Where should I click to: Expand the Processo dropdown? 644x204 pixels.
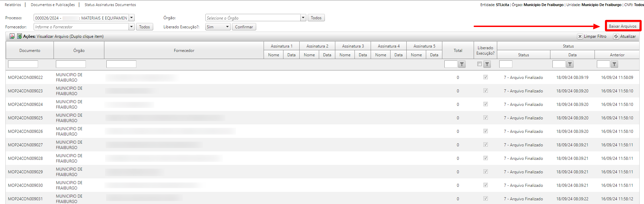pyautogui.click(x=132, y=18)
